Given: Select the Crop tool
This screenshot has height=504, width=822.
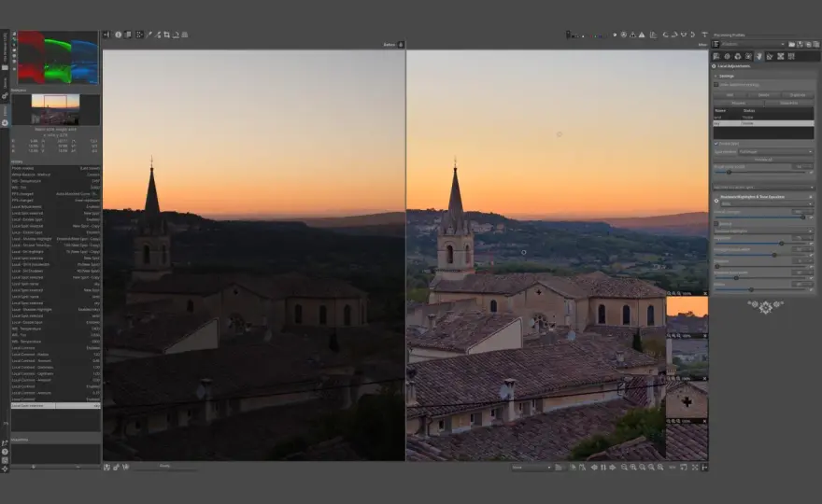Looking at the screenshot, I should pos(166,35).
